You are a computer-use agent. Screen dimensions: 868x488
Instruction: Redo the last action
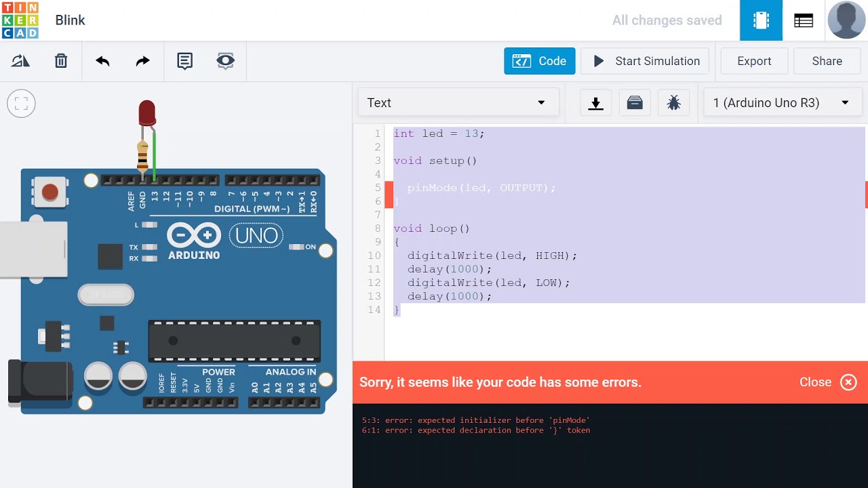click(x=142, y=61)
